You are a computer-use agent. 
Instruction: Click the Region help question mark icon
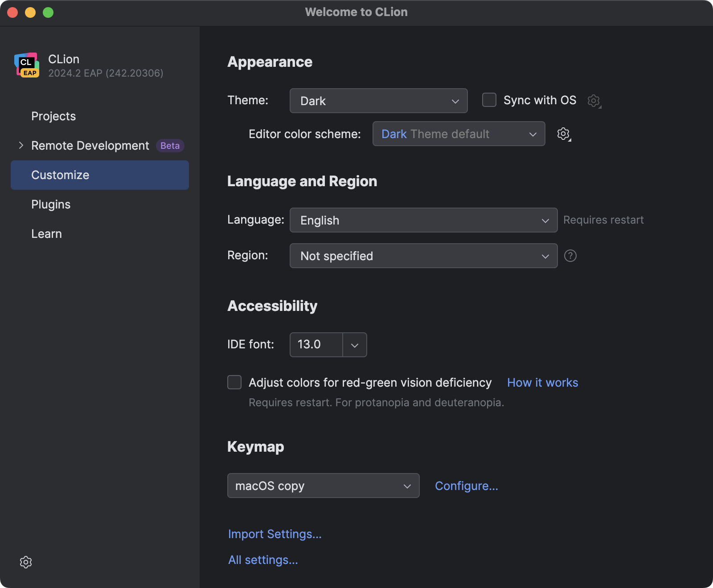pos(570,256)
